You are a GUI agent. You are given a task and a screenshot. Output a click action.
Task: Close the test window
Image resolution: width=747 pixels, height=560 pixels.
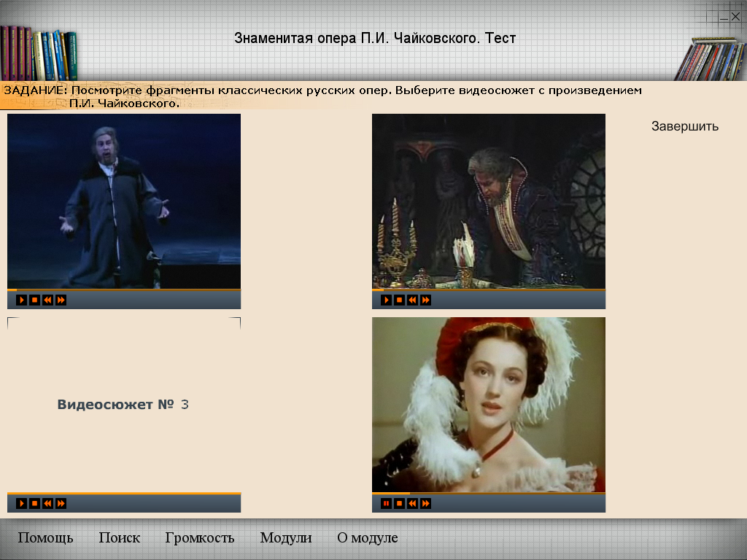click(735, 17)
